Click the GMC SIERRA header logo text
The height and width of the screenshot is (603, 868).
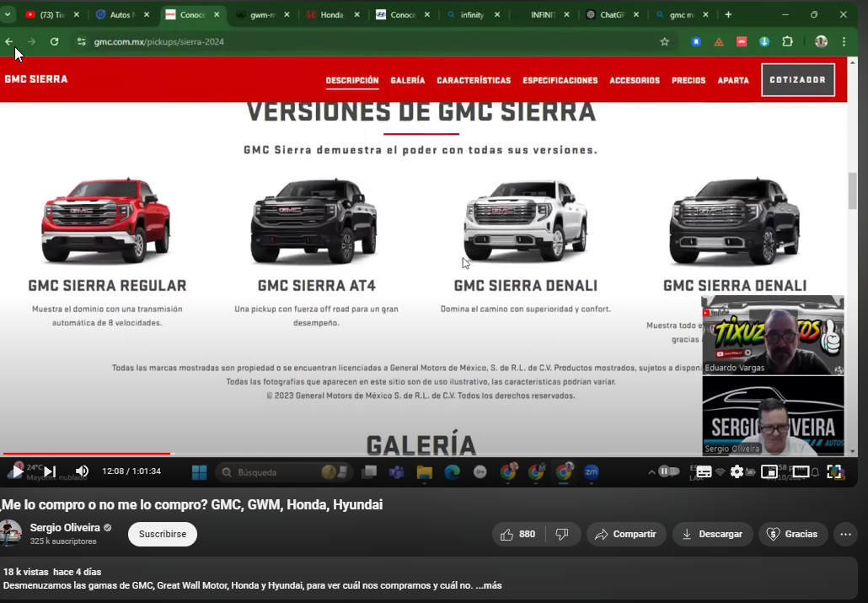pos(36,79)
